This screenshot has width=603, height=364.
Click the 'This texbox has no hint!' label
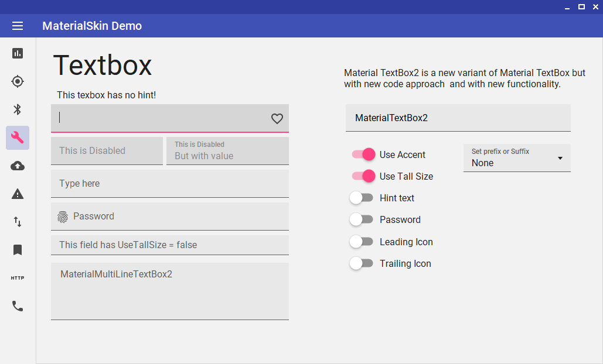[x=107, y=95]
